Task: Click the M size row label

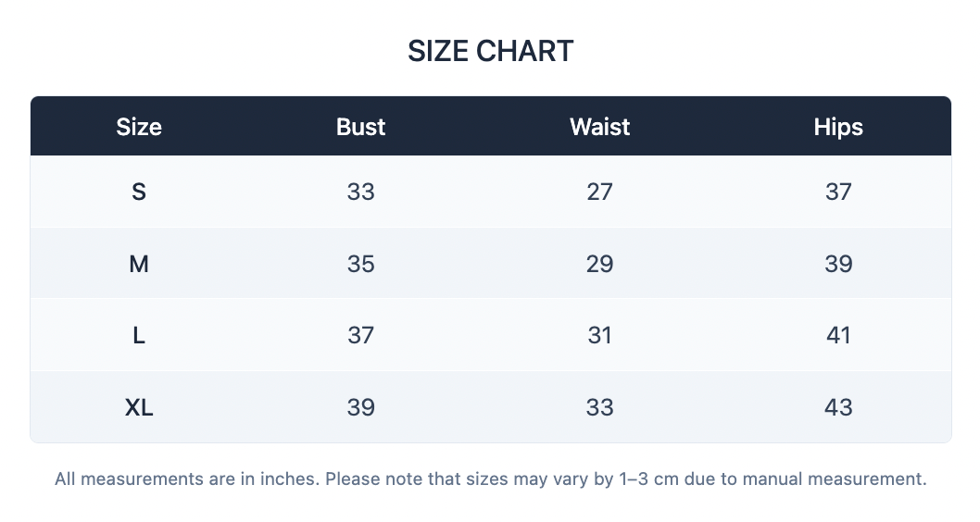Action: [139, 264]
